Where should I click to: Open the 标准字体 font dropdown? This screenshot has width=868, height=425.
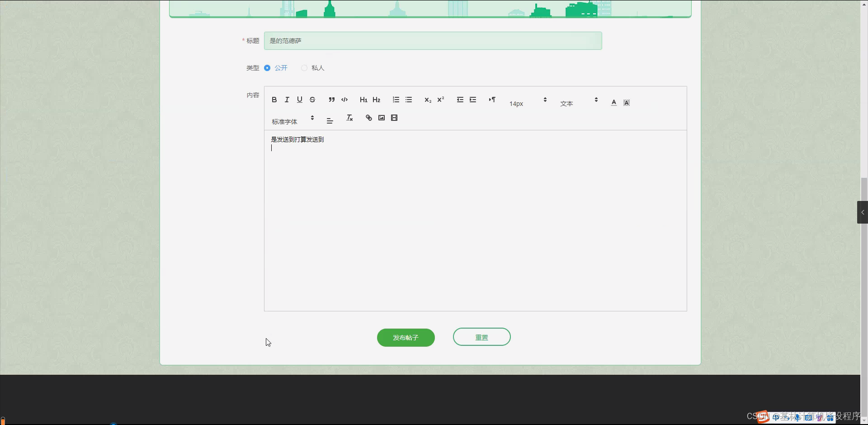pos(293,120)
